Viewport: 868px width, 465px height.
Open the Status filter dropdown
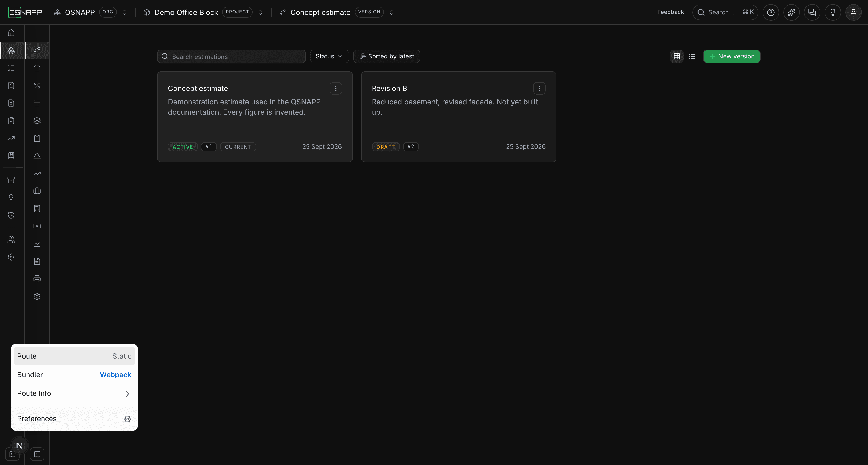[329, 56]
